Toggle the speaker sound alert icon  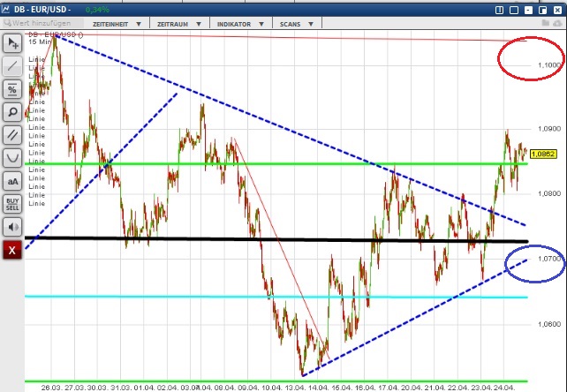tap(12, 227)
